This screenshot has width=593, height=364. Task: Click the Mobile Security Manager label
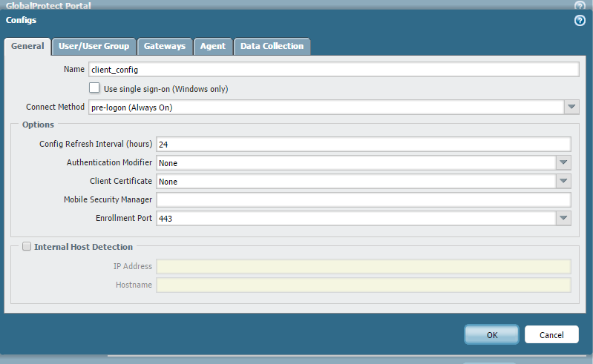[x=108, y=199]
